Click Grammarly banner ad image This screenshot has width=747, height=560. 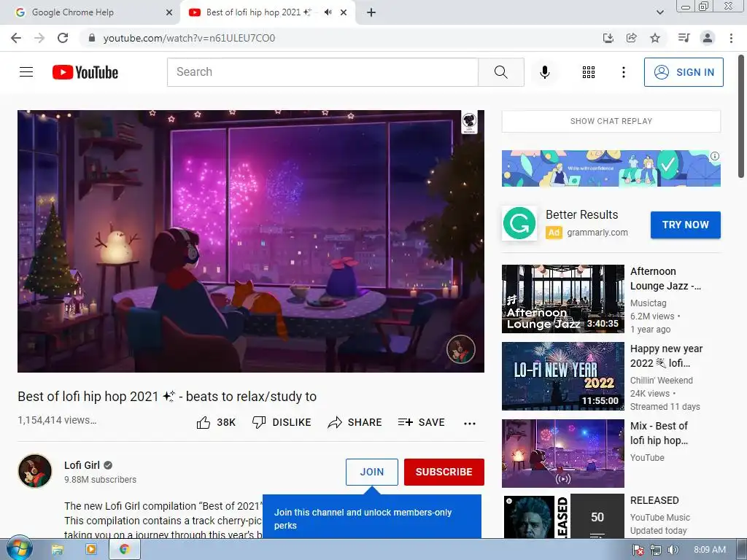[611, 168]
